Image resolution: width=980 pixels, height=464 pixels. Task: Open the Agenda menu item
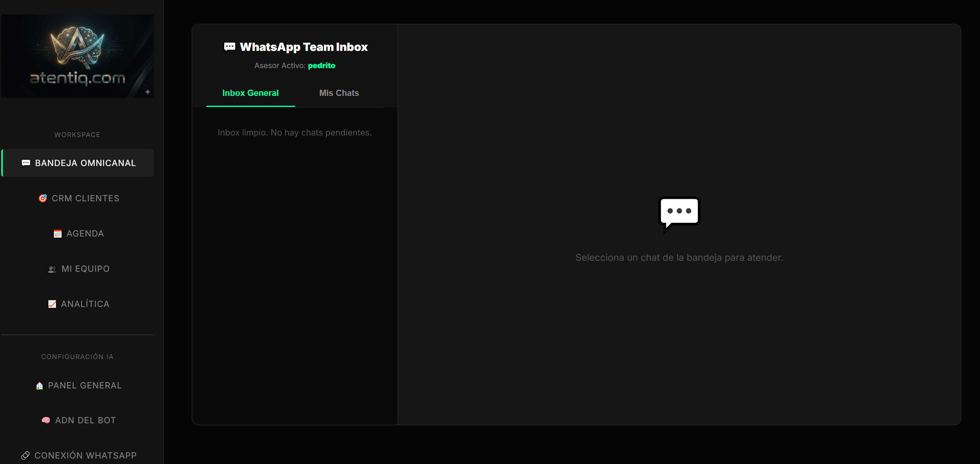pos(85,234)
